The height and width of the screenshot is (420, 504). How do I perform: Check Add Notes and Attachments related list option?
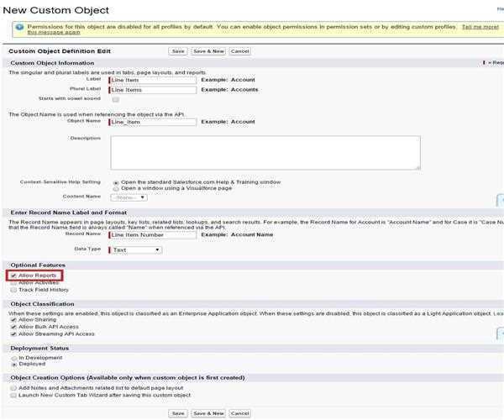pyautogui.click(x=13, y=387)
